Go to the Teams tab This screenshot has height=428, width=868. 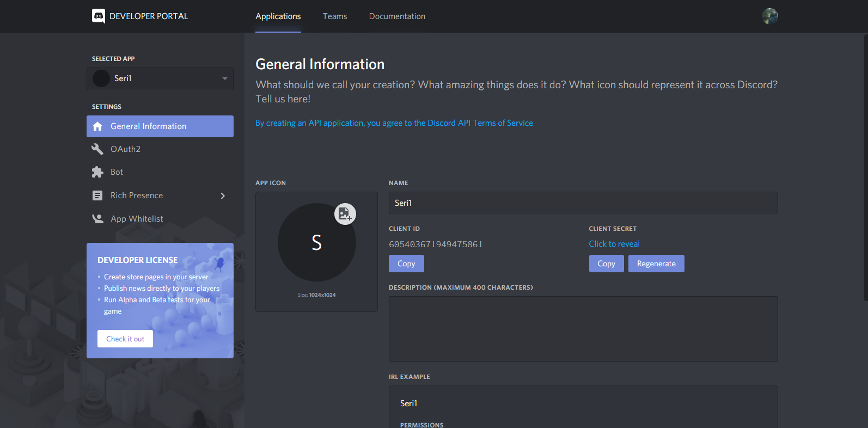tap(335, 16)
